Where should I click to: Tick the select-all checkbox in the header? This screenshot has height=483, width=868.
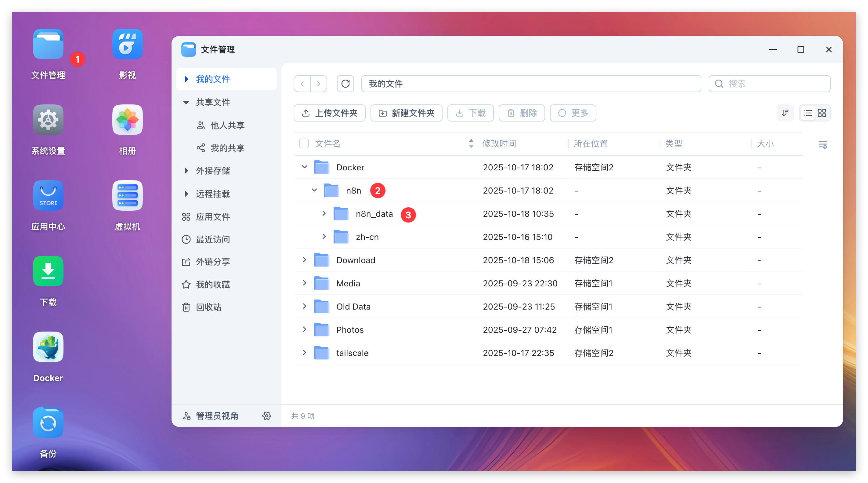pyautogui.click(x=304, y=143)
